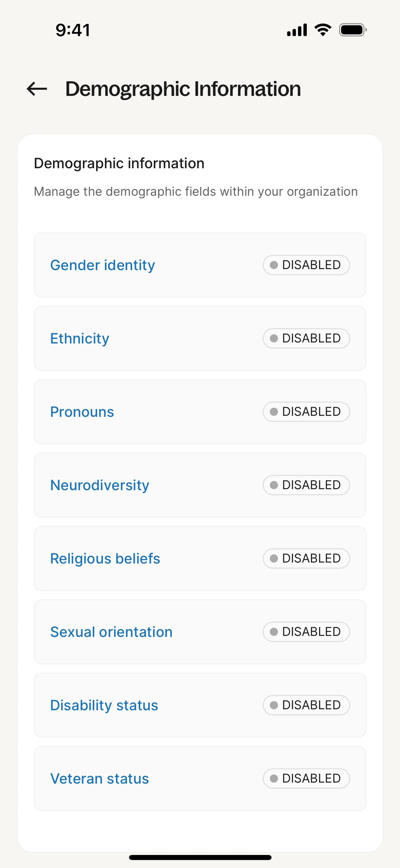Click Pronouns DISABLED status badge
This screenshot has height=868, width=400.
pyautogui.click(x=306, y=412)
